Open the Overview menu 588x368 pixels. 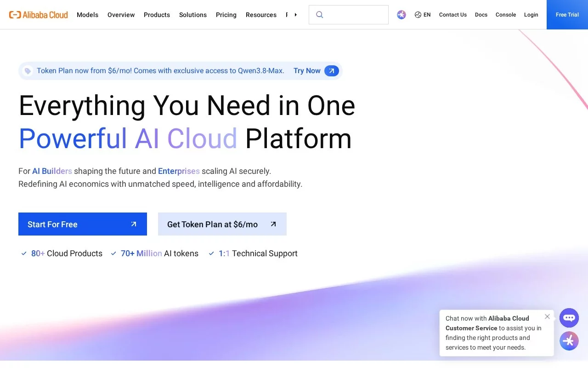coord(121,15)
